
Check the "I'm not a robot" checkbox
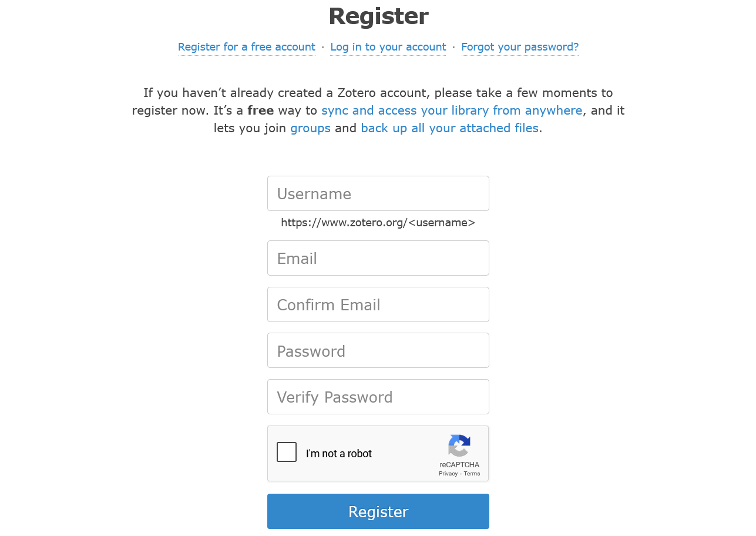287,453
